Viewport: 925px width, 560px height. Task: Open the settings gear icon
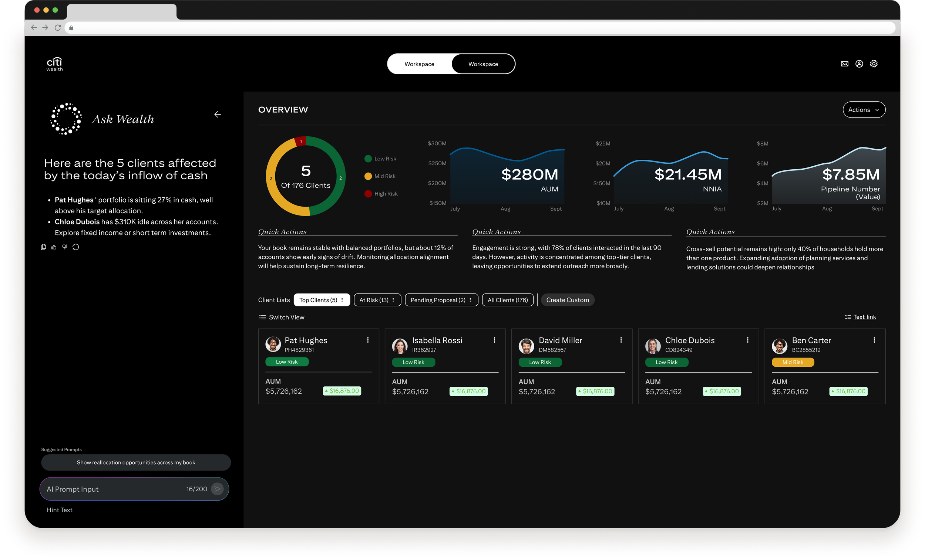[x=874, y=64]
